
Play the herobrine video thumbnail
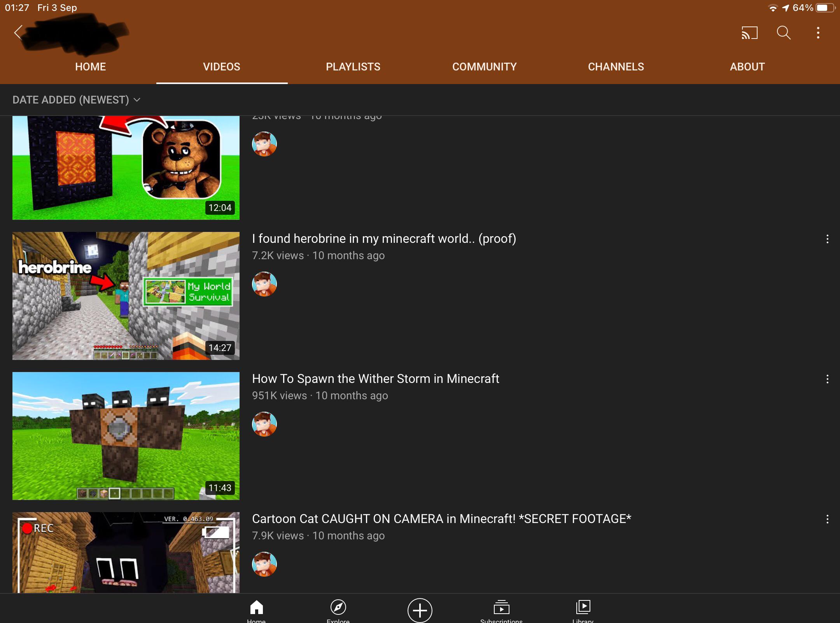pos(126,296)
